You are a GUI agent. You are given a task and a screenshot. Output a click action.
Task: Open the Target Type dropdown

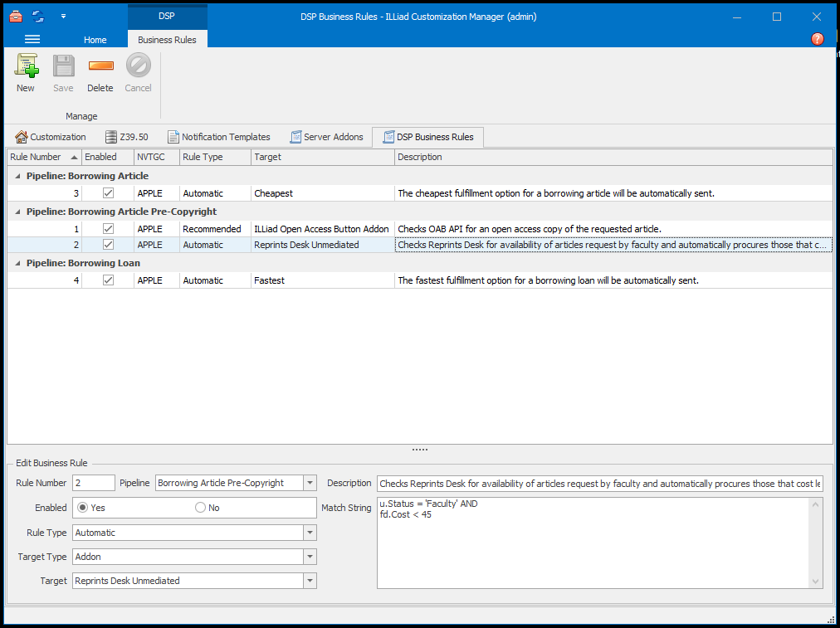[310, 557]
